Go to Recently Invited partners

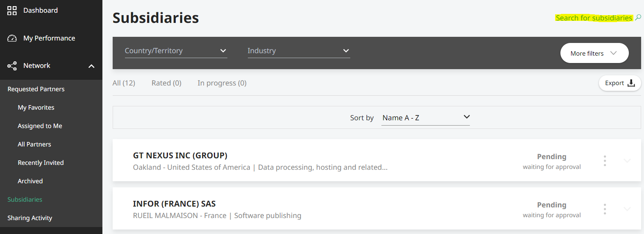click(41, 163)
